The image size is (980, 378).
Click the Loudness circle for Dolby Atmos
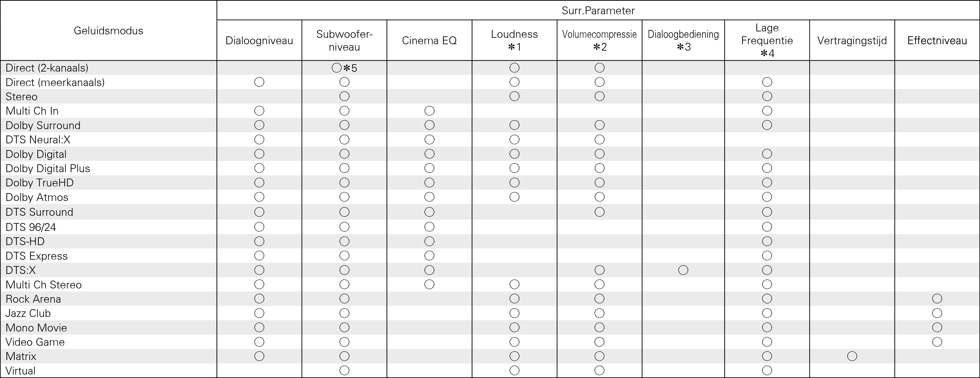514,197
